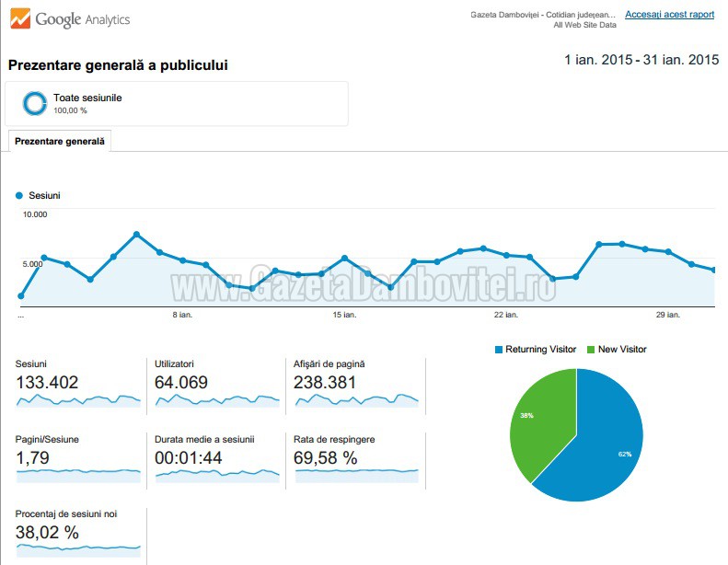Screen dimensions: 728x565
Task: Click the date range 1 ian. 2015 - 31 ian. 2015
Action: pos(641,60)
